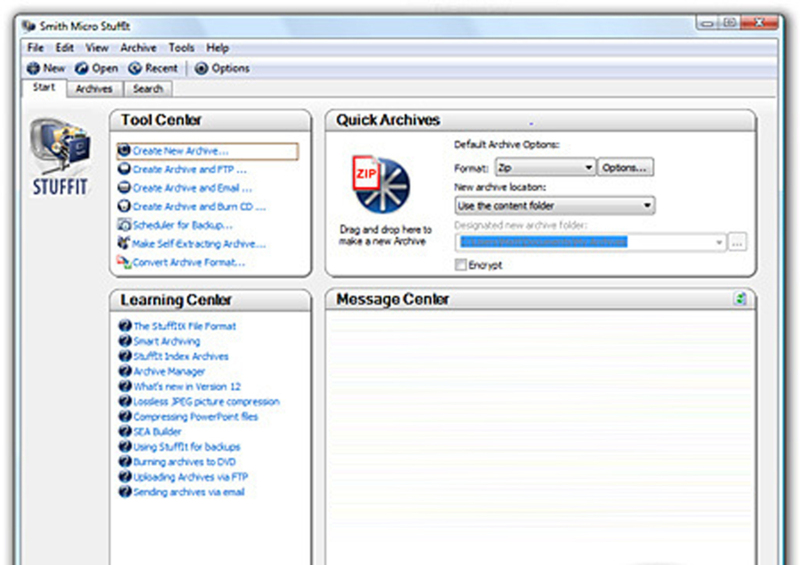Click help icon beside Using StuffIt for backups

[125, 446]
